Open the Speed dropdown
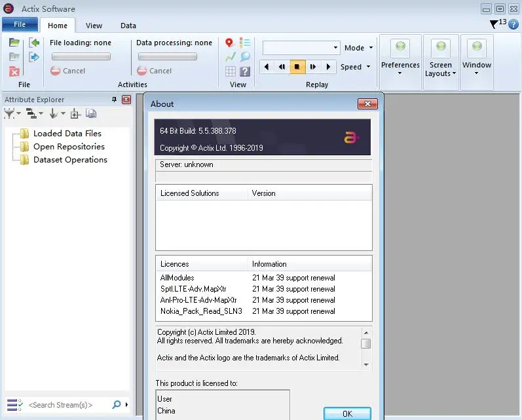Screen dimensions: 522x420 [x=355, y=67]
